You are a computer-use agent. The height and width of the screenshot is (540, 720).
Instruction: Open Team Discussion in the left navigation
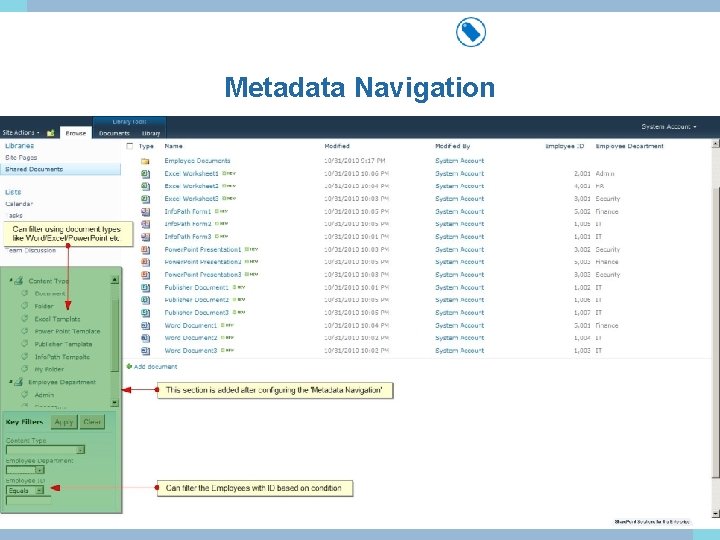point(31,250)
